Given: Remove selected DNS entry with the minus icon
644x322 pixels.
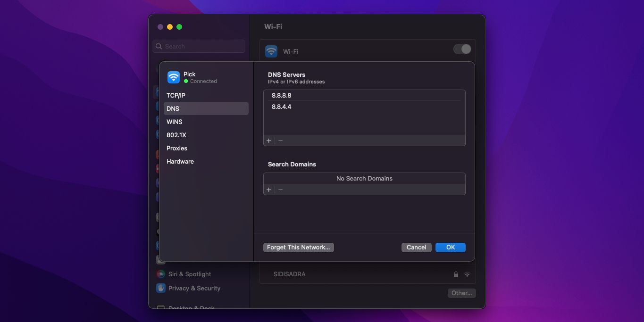Looking at the screenshot, I should point(280,140).
